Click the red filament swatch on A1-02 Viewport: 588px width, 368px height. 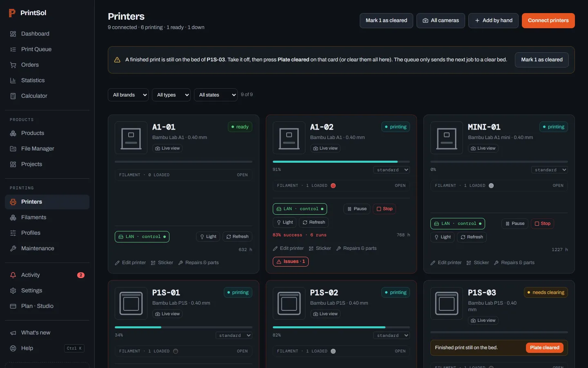(333, 186)
